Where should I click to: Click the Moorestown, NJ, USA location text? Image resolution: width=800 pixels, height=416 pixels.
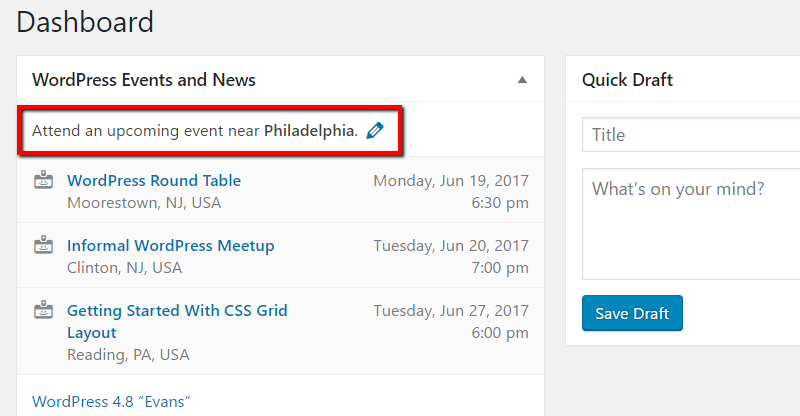coord(144,203)
